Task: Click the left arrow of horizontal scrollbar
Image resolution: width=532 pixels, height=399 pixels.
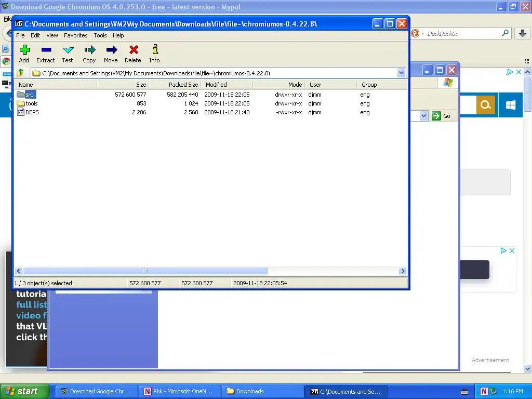Action: coord(19,271)
